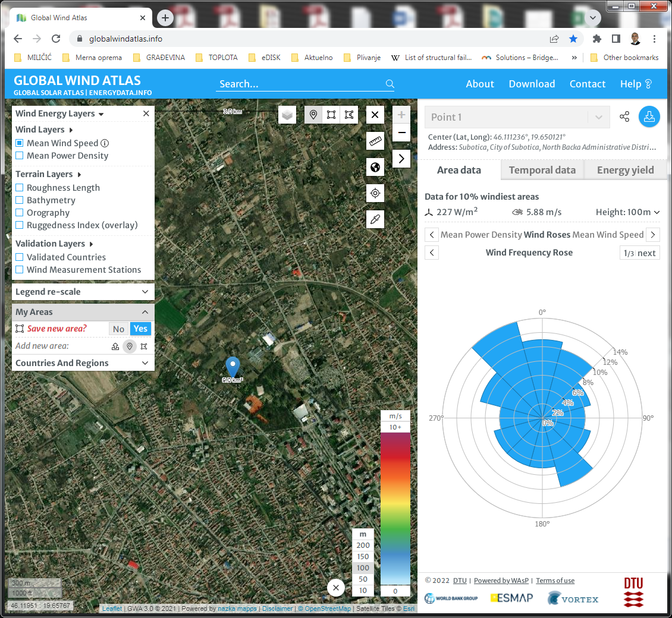Click the map layers stack icon
Viewport: 672px width, 618px height.
287,115
